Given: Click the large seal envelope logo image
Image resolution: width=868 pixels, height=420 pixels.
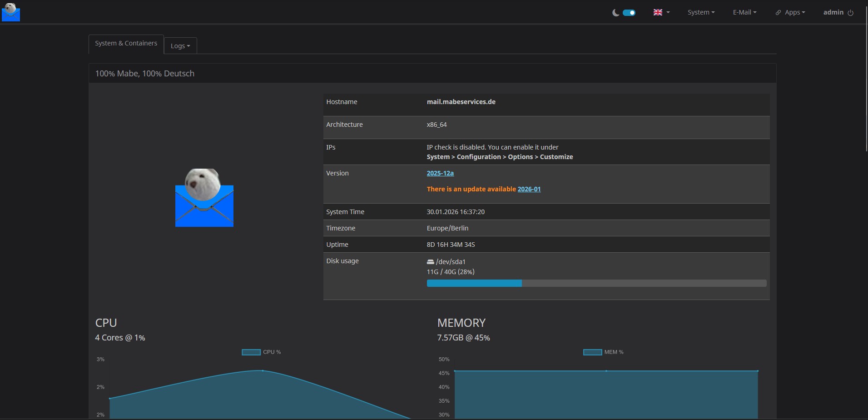Looking at the screenshot, I should point(204,198).
